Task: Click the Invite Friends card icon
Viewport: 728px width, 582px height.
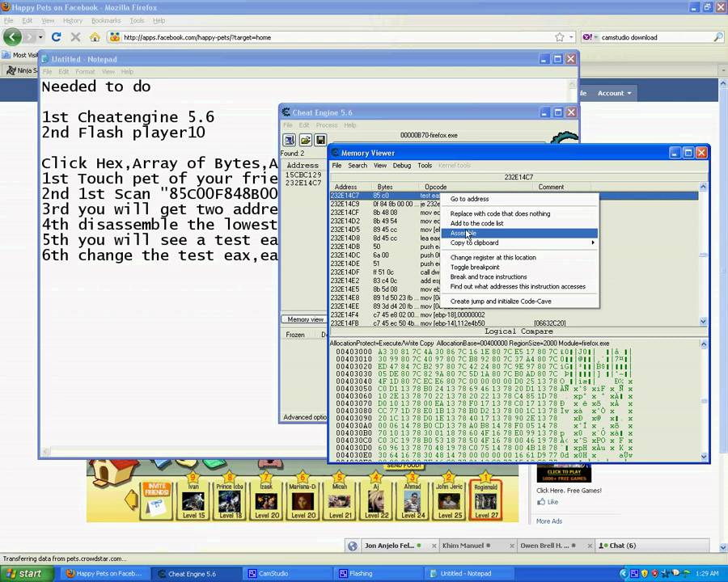Action: click(157, 500)
